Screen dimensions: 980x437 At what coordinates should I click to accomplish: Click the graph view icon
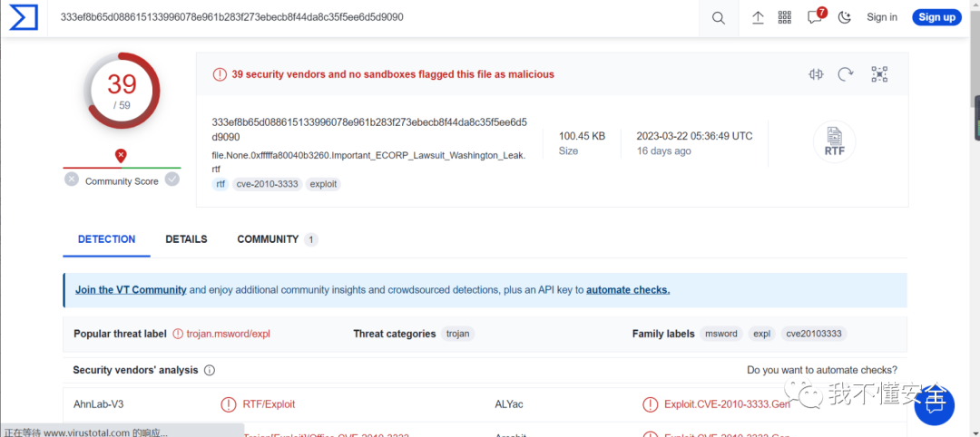click(x=879, y=75)
